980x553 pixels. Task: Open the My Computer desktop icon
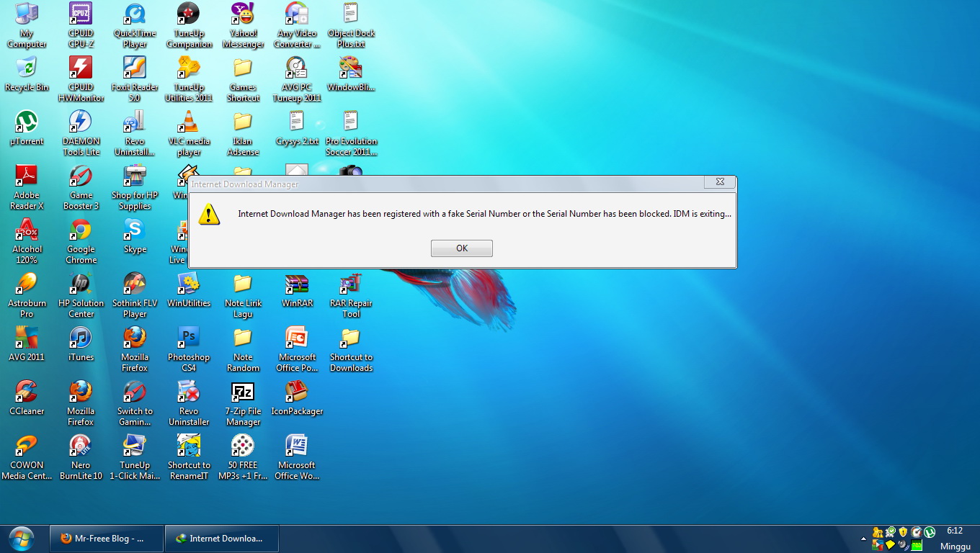point(27,25)
